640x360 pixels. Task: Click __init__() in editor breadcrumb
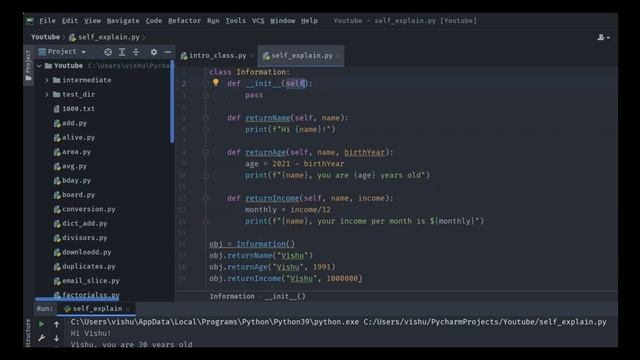[x=285, y=296]
